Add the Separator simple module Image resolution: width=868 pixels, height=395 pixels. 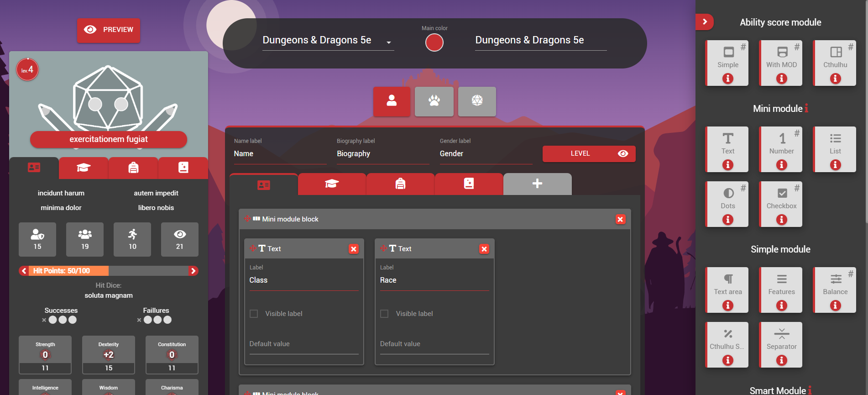[x=781, y=345]
